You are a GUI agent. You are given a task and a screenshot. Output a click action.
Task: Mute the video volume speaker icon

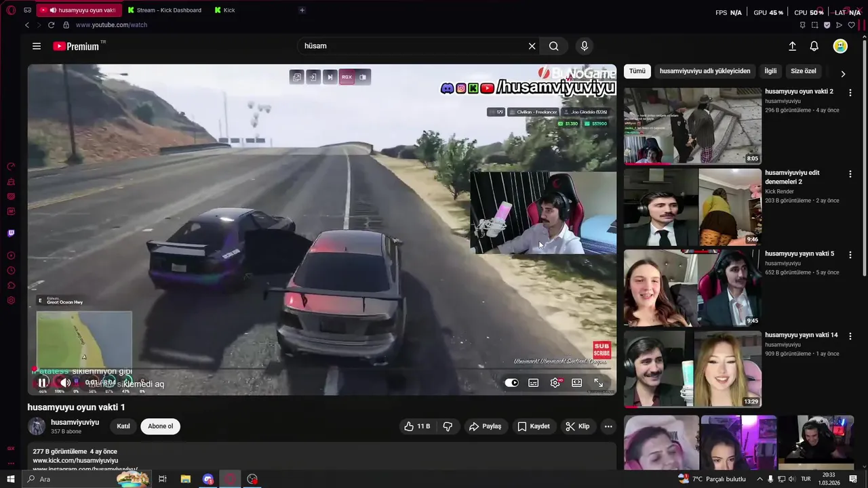(65, 383)
